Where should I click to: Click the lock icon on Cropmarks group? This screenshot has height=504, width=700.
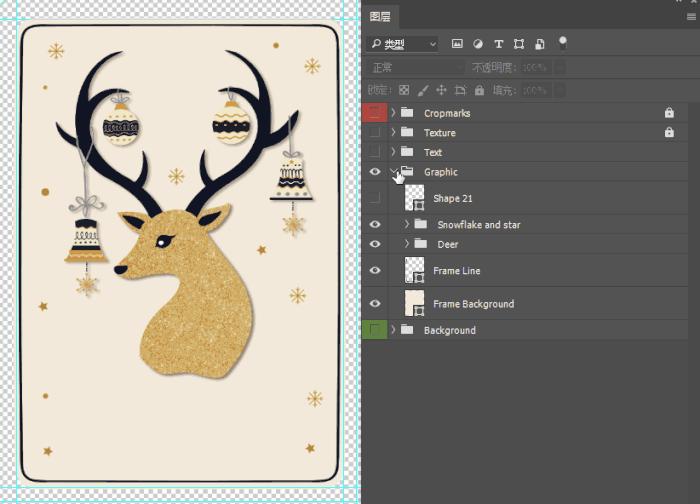click(669, 113)
